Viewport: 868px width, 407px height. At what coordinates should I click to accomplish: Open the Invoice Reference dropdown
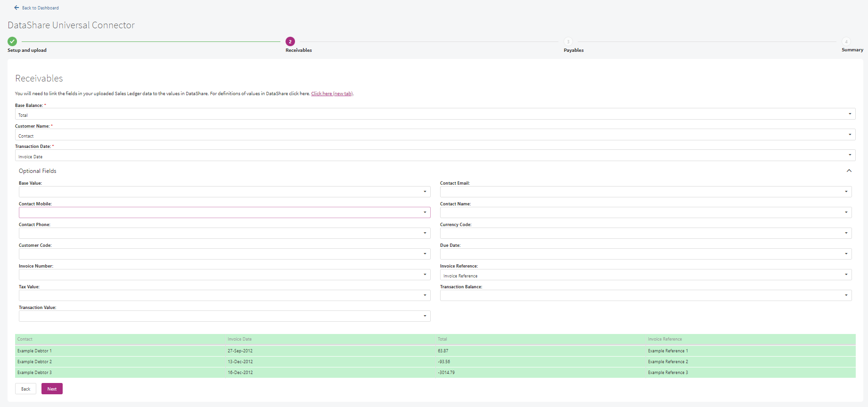click(x=646, y=275)
